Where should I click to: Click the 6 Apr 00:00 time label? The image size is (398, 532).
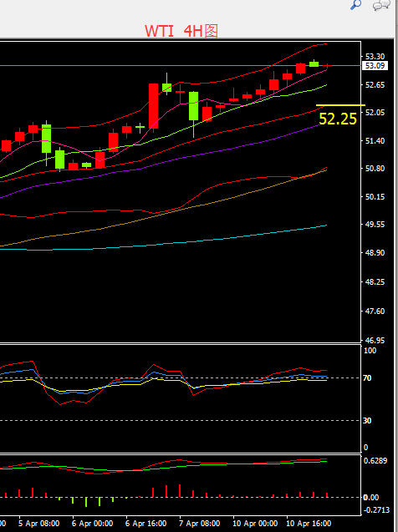[92, 523]
